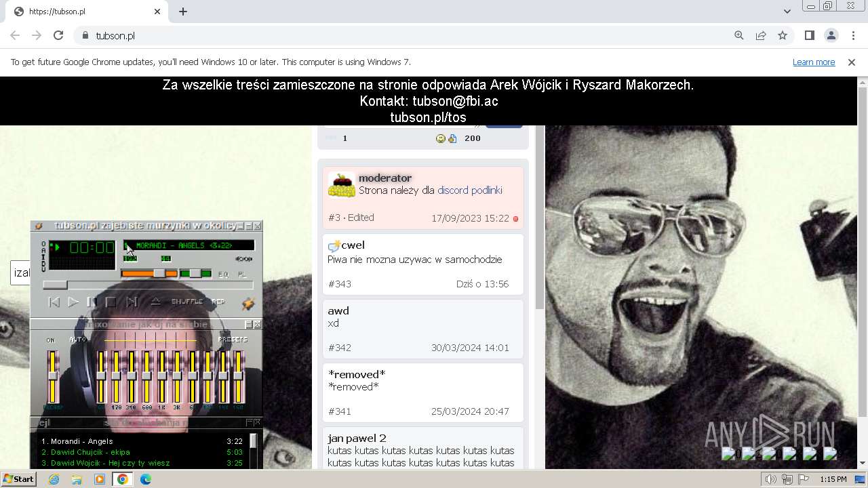Toggle REP repeat in Winamp player
The image size is (868, 488).
point(218,302)
